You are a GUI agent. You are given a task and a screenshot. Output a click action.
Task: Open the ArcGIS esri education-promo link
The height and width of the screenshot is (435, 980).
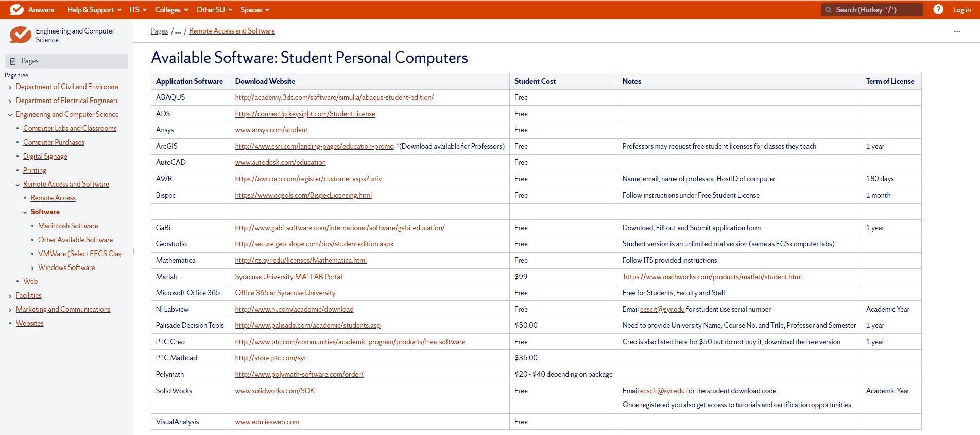tap(314, 146)
